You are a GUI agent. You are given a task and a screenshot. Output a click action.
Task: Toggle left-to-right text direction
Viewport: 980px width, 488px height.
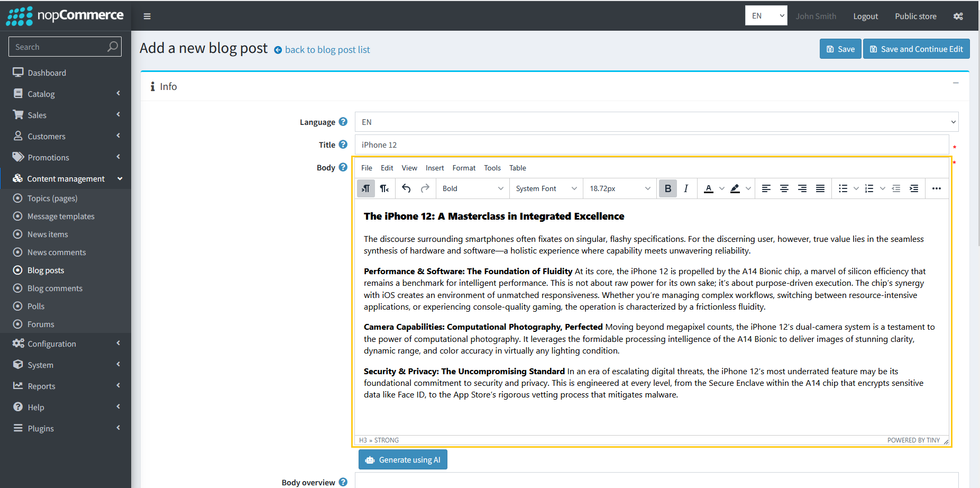(365, 188)
